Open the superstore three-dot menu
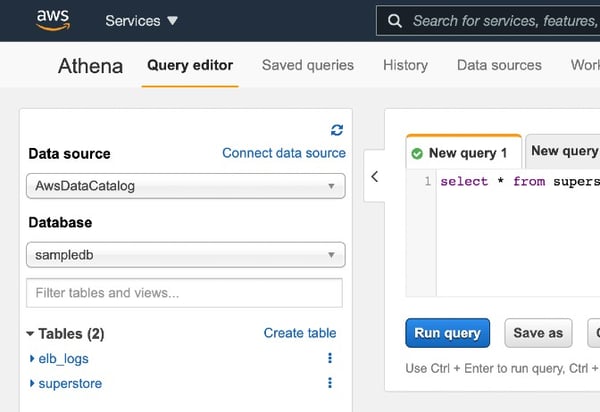This screenshot has width=600, height=412. [x=330, y=383]
